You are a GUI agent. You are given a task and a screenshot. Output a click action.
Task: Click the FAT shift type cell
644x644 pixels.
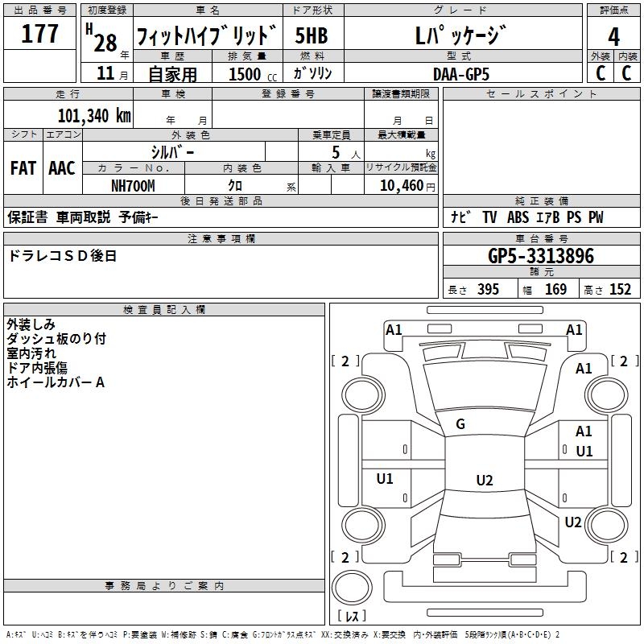click(23, 168)
